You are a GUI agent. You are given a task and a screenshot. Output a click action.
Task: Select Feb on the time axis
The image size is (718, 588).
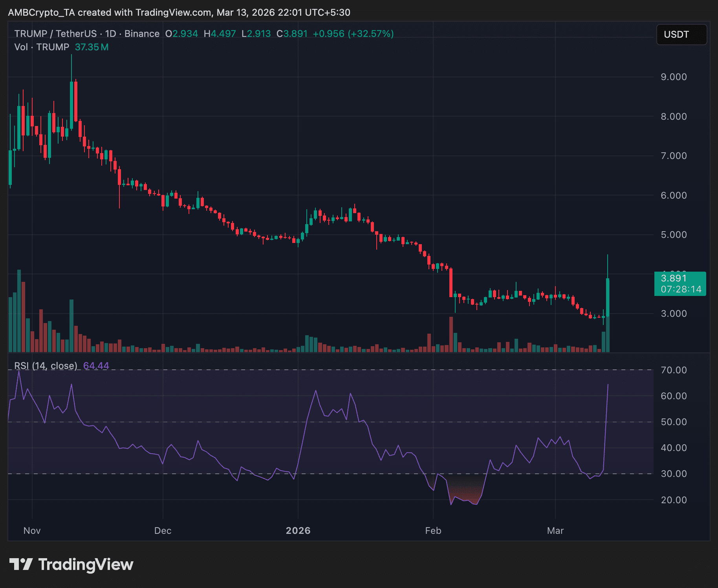point(433,531)
